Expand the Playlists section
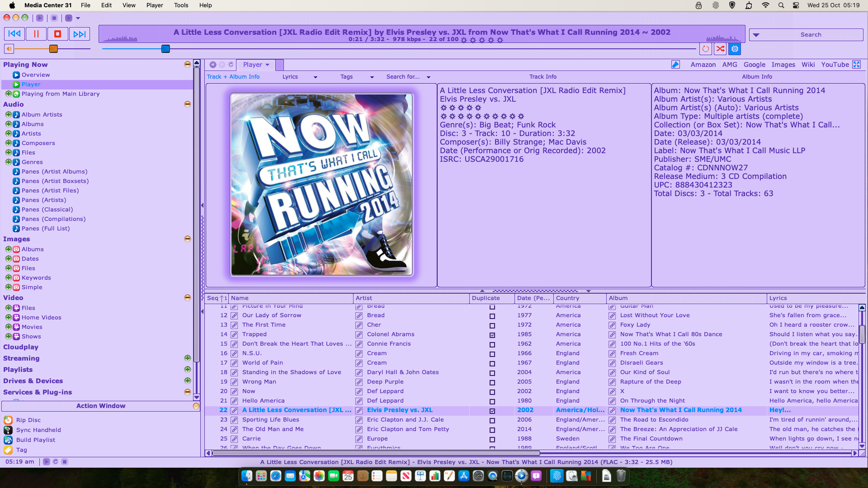This screenshot has height=488, width=868. coord(187,370)
